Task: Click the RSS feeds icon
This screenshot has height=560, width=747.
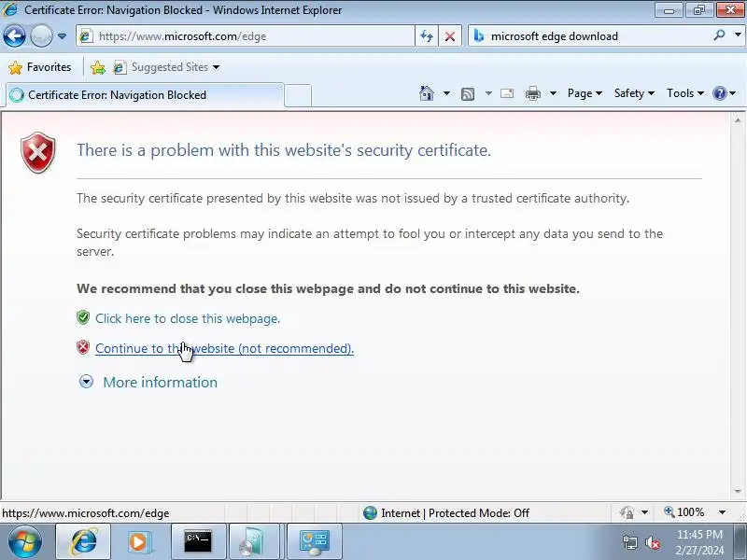Action: [x=468, y=94]
